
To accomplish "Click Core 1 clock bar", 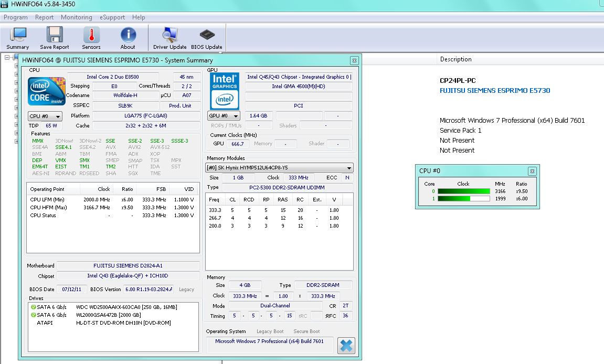I will [x=464, y=199].
